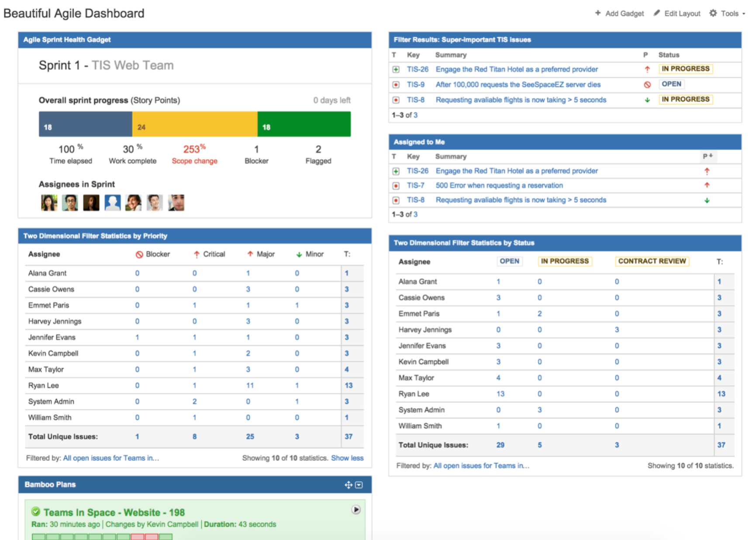Screen dimensions: 756x540
Task: Open the 'All open issues for Teams in…' filter in the Priority gadget
Action: point(111,458)
